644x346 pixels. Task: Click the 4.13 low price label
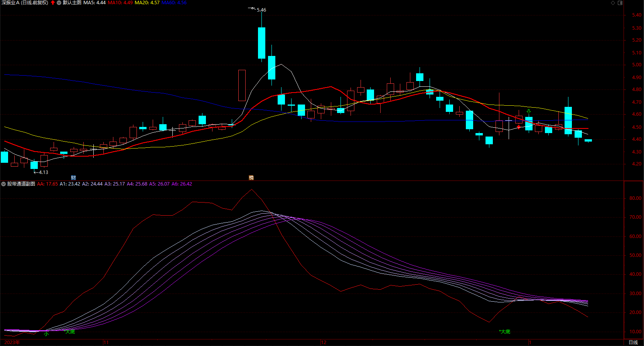[x=44, y=172]
